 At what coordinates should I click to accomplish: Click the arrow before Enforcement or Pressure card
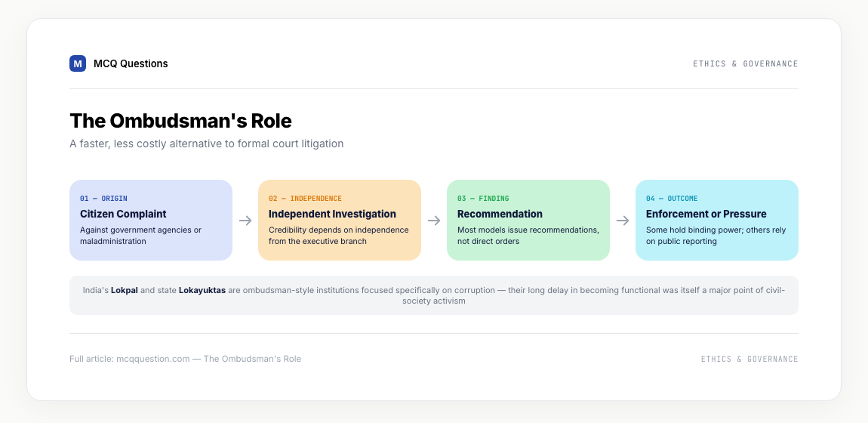tap(623, 221)
